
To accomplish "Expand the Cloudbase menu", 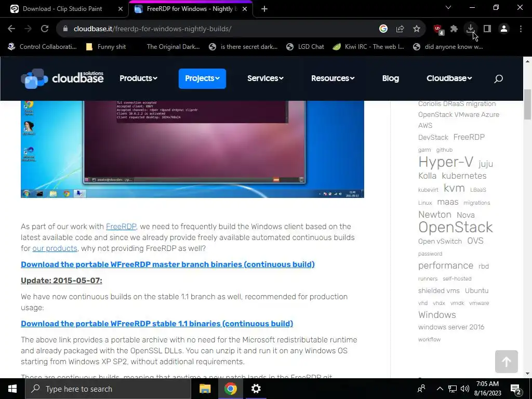I will tap(449, 78).
